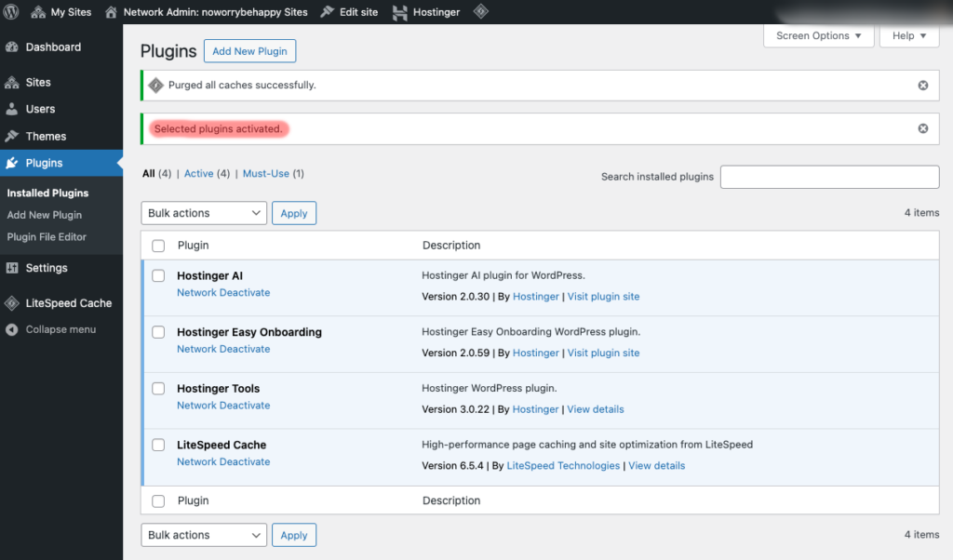Open LiteSpeed Technologies author link

point(563,466)
